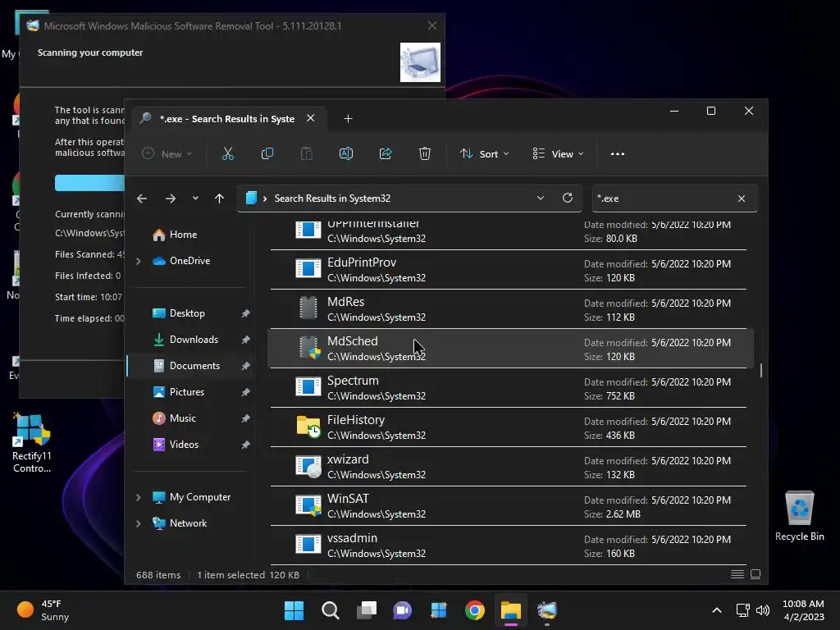This screenshot has height=630, width=840.
Task: Click Malicious Software Removal Tool taskbar icon
Action: click(x=547, y=610)
